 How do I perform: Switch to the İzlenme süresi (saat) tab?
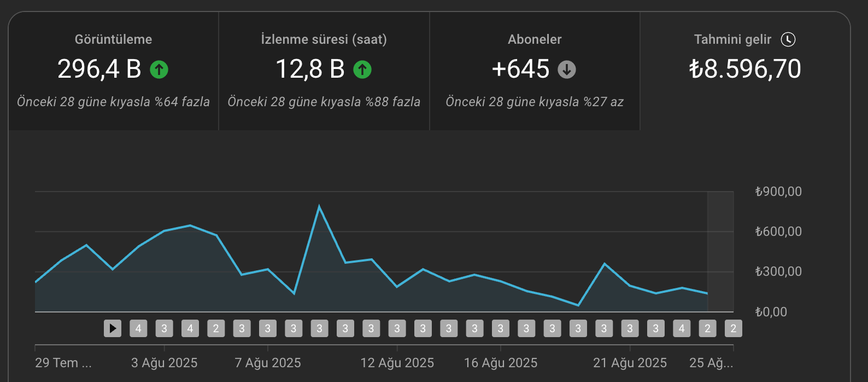click(324, 71)
